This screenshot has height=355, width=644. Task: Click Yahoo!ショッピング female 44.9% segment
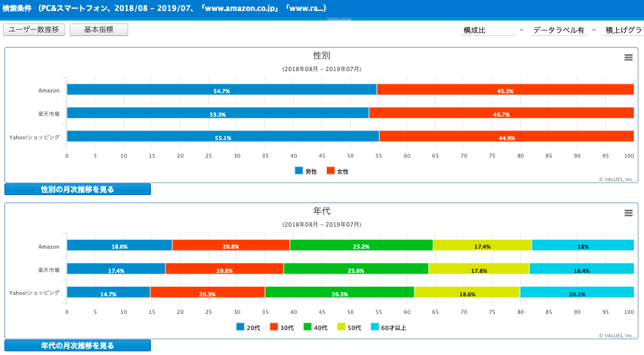click(x=506, y=136)
